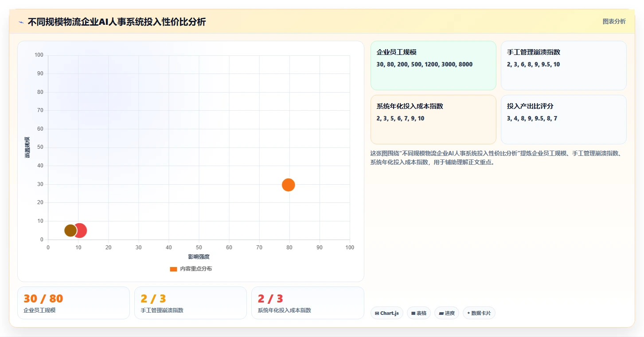Click the orange legend color box
The image size is (644, 337).
pyautogui.click(x=173, y=269)
